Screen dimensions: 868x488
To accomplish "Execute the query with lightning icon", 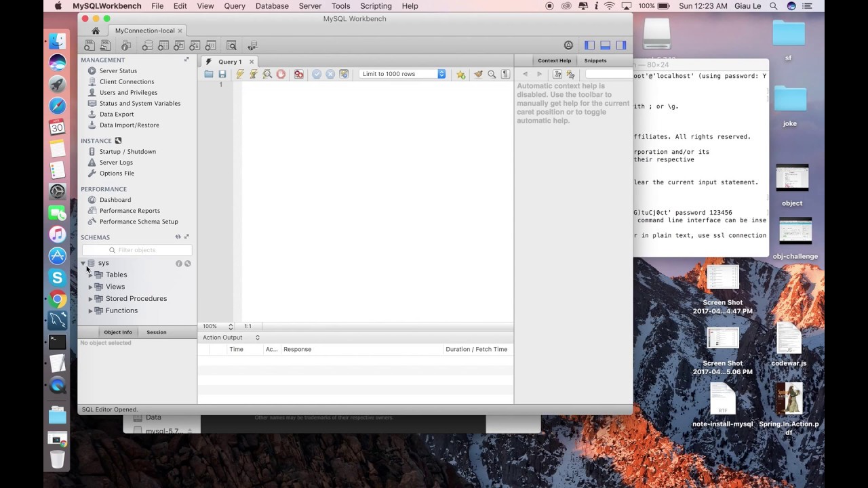I will (x=239, y=74).
